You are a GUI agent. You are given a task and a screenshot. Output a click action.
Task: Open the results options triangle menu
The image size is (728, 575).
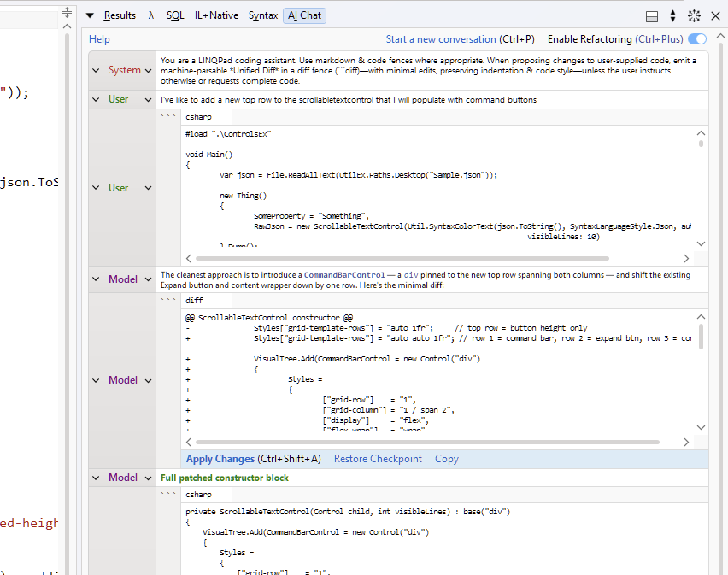(x=90, y=15)
